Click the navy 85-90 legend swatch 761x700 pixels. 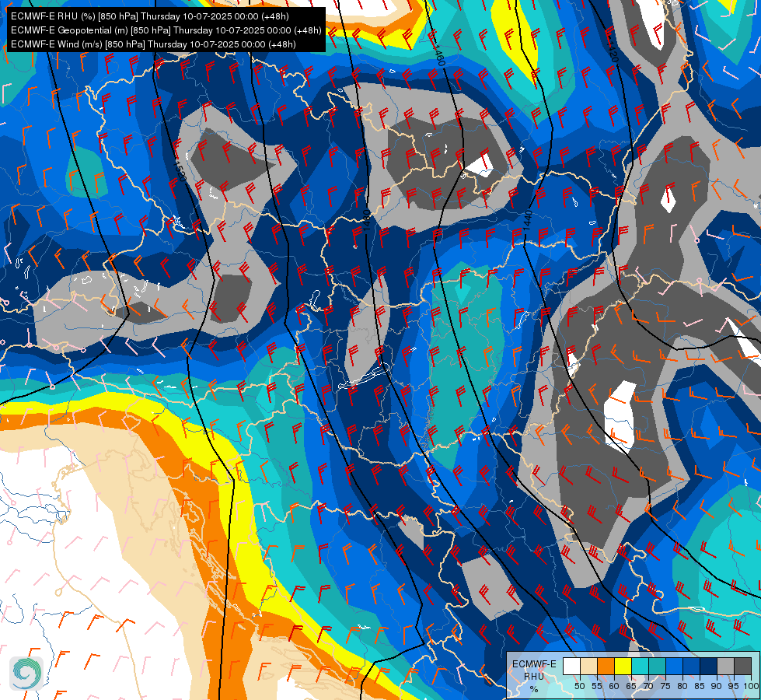tap(709, 666)
